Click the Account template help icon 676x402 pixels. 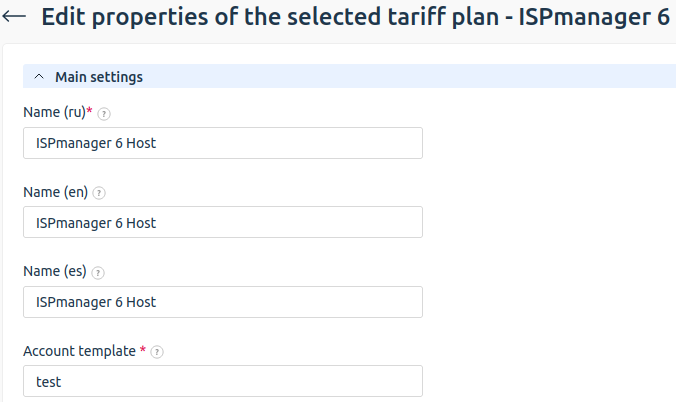pos(157,352)
